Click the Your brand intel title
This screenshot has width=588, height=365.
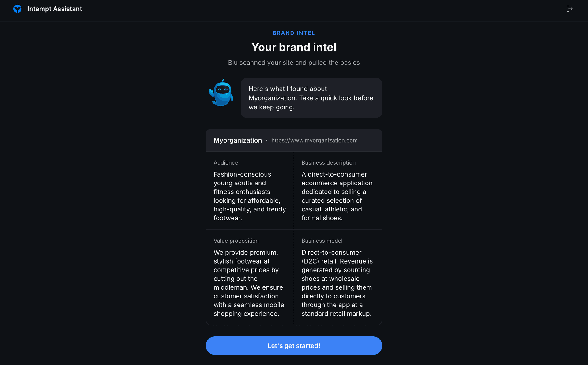(x=294, y=47)
